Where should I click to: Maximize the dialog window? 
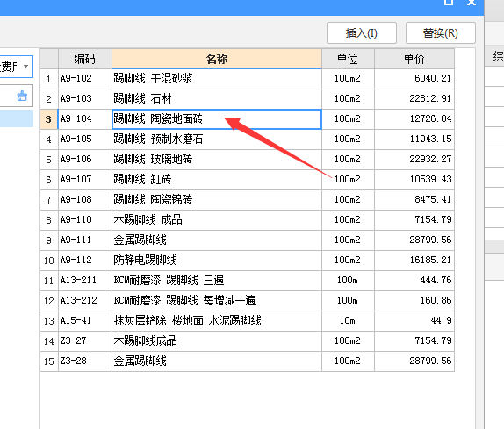(x=449, y=3)
